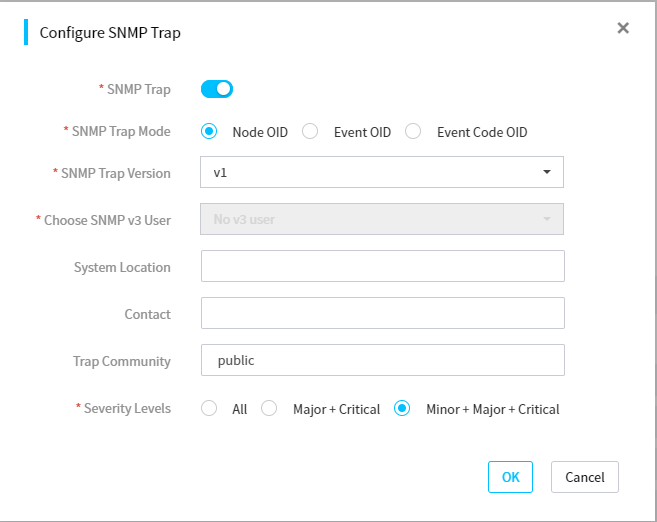The height and width of the screenshot is (522, 657).
Task: Focus the System Location input field
Action: pyautogui.click(x=383, y=266)
